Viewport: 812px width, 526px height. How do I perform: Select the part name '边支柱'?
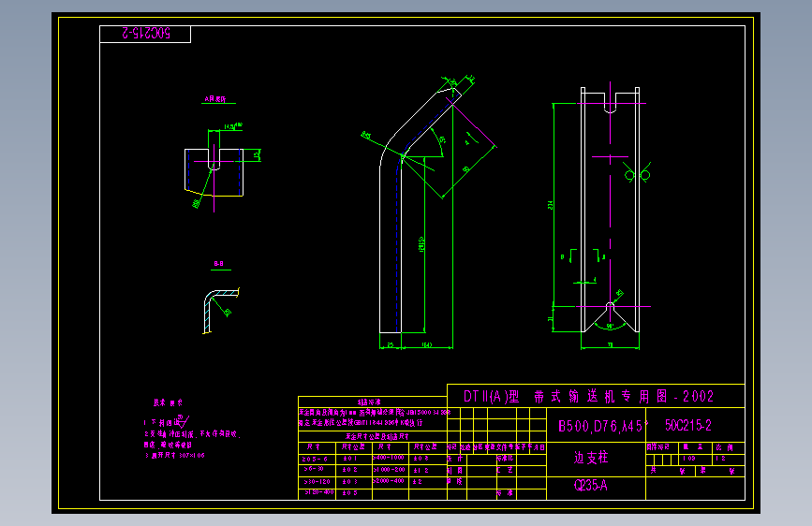(591, 458)
